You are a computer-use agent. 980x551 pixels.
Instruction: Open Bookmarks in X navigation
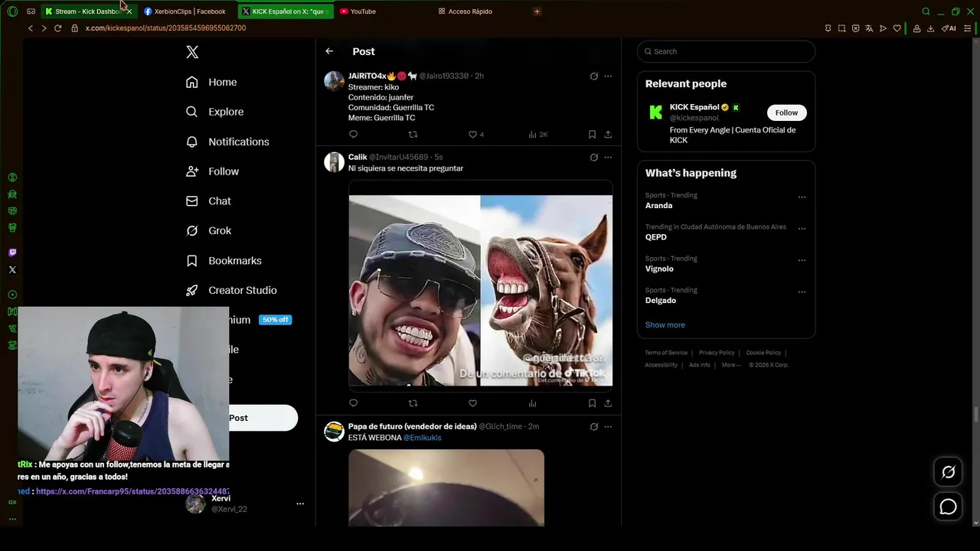click(224, 260)
